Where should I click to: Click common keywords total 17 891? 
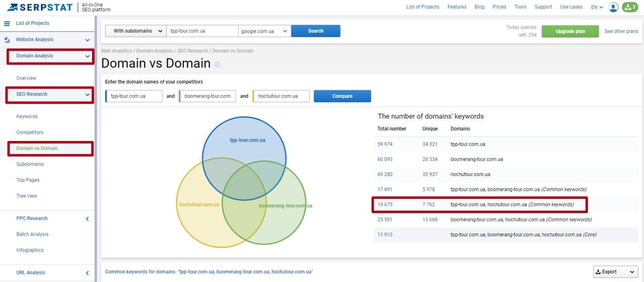click(x=385, y=190)
